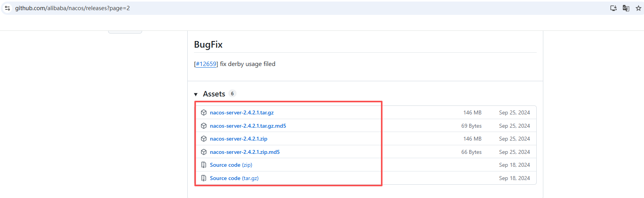Click the assets count badge 6

(x=232, y=94)
